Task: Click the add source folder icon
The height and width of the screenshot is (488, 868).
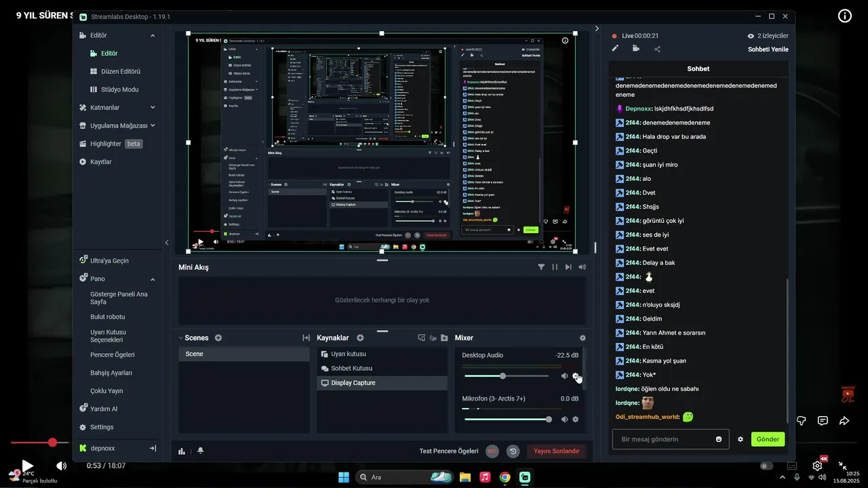Action: tap(444, 338)
